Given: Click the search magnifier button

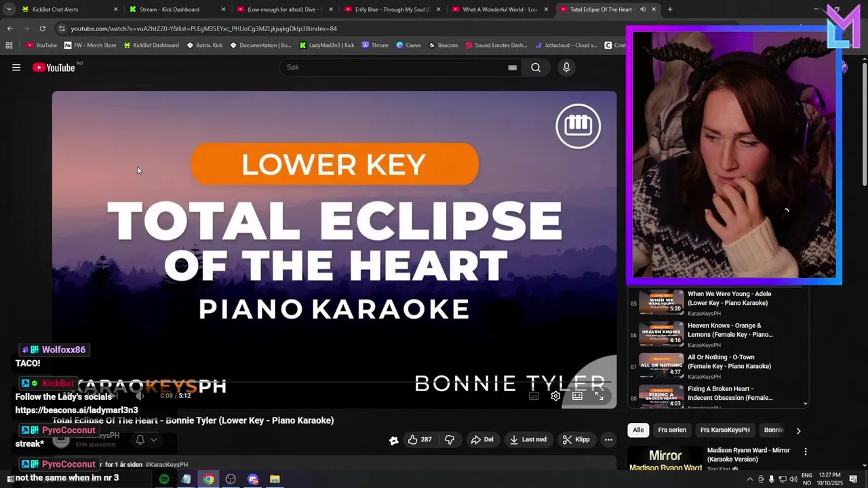Looking at the screenshot, I should 536,67.
